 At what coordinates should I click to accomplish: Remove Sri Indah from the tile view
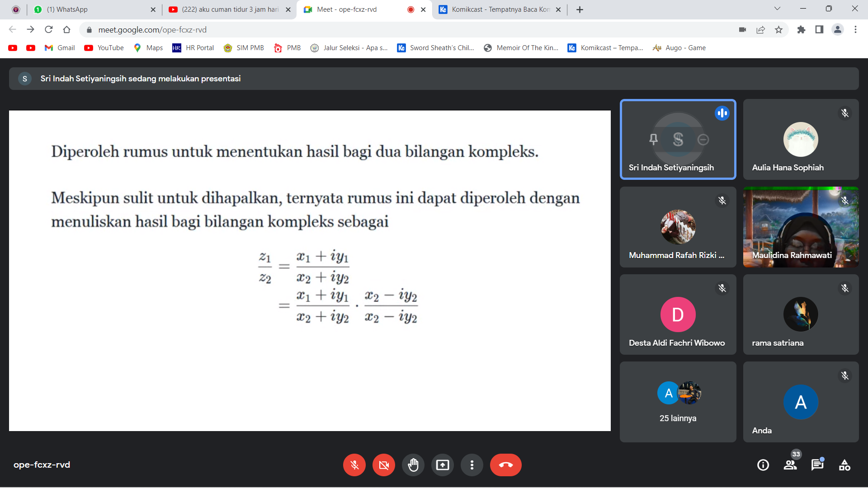click(x=703, y=140)
